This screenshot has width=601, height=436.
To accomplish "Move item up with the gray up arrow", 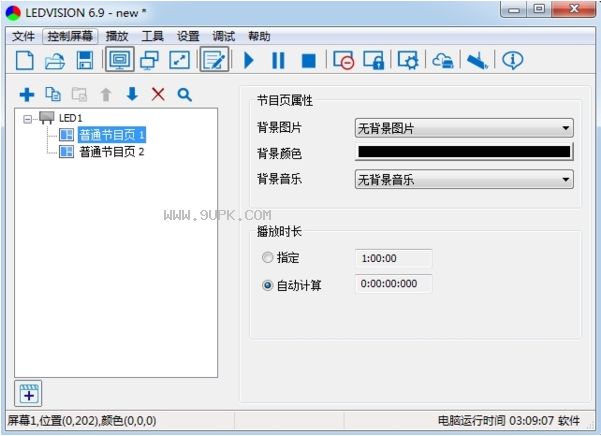I will [x=106, y=94].
